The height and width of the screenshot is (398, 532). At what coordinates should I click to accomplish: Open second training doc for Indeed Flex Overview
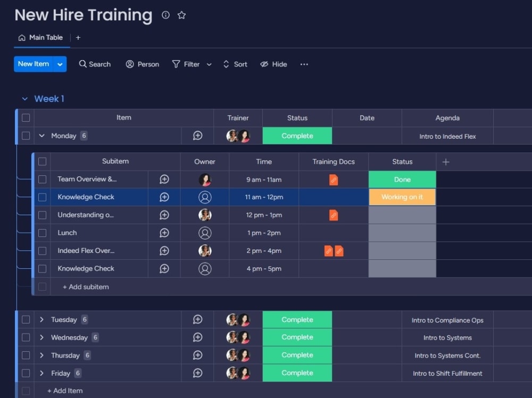point(339,251)
